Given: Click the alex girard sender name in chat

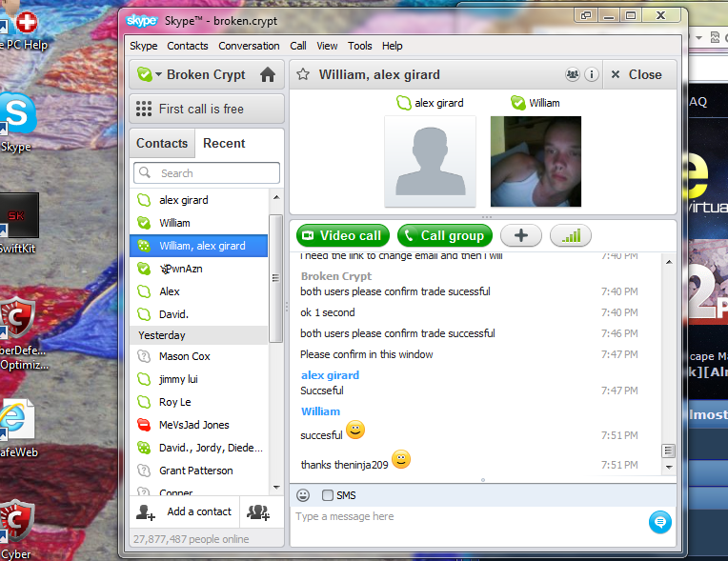Looking at the screenshot, I should [330, 375].
